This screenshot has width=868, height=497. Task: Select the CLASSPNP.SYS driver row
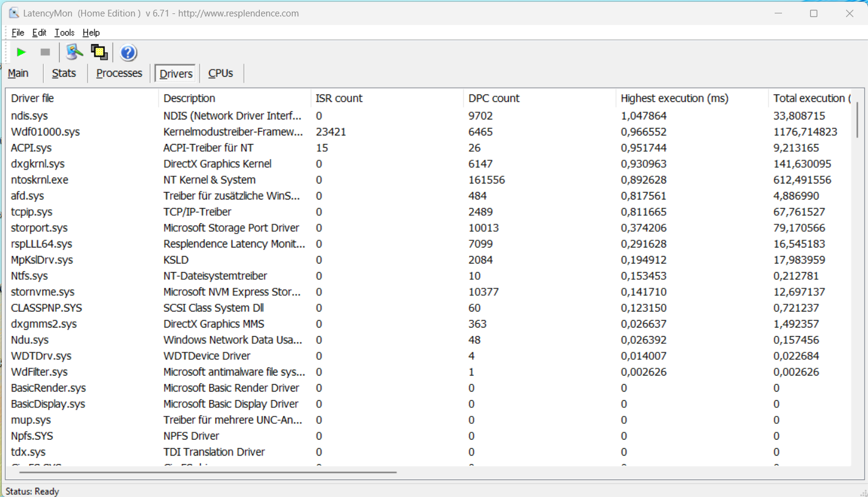click(428, 308)
